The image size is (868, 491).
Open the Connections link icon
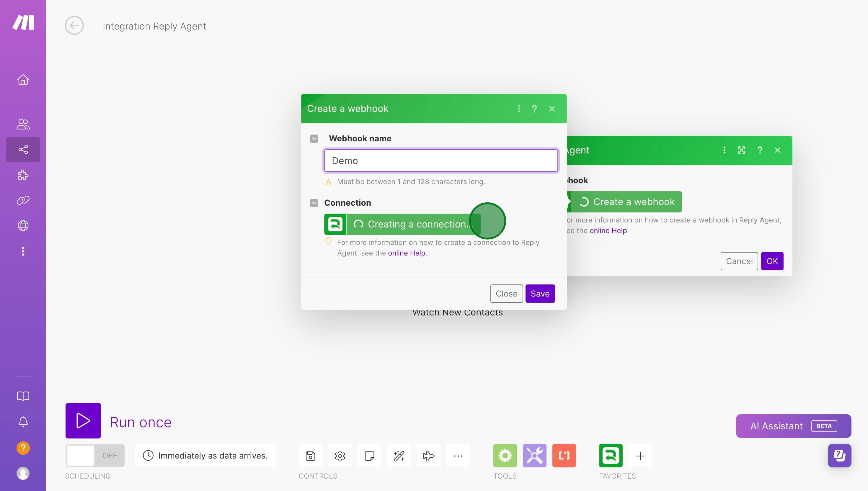click(x=23, y=200)
